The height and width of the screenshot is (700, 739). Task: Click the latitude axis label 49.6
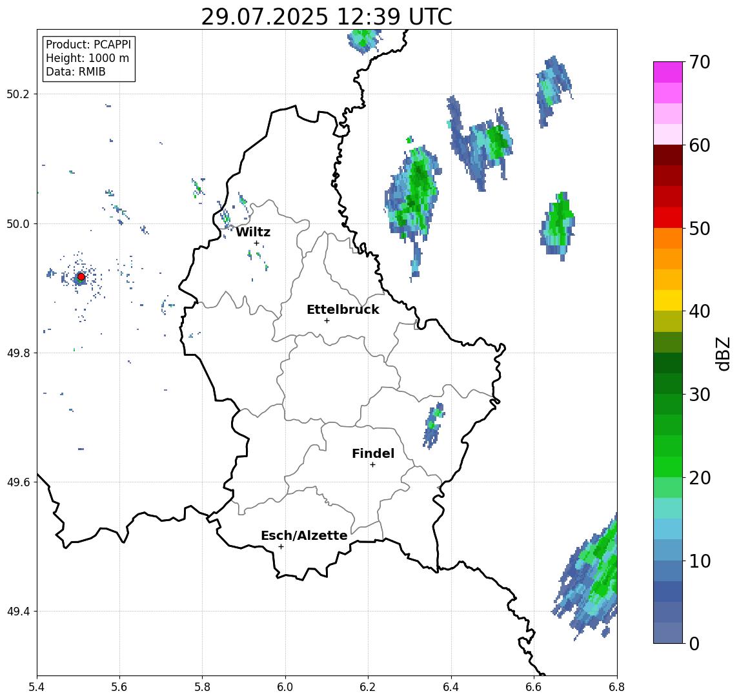pyautogui.click(x=18, y=482)
